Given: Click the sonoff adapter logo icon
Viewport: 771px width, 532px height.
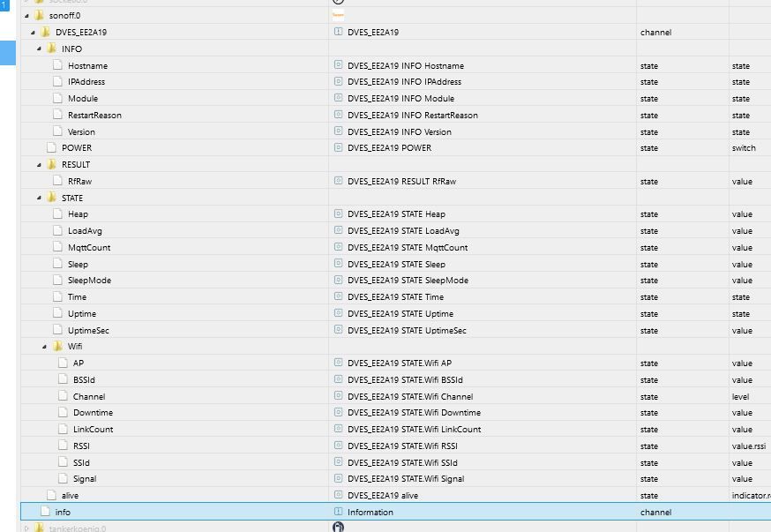Looking at the screenshot, I should [x=338, y=15].
